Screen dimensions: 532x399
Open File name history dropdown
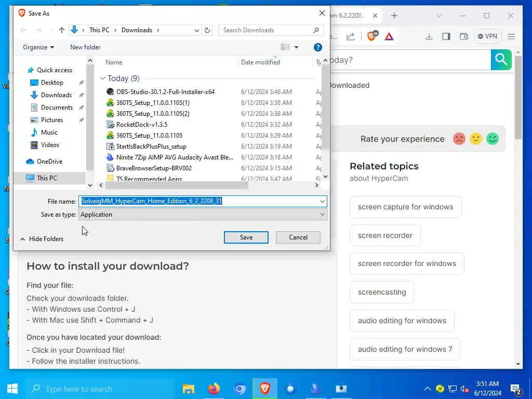tap(322, 201)
